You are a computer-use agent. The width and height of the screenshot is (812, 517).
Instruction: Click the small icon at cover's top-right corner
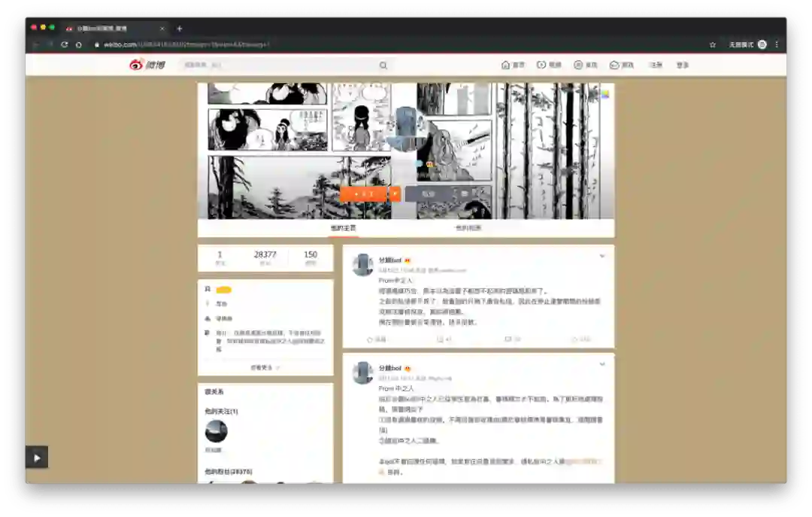point(604,94)
